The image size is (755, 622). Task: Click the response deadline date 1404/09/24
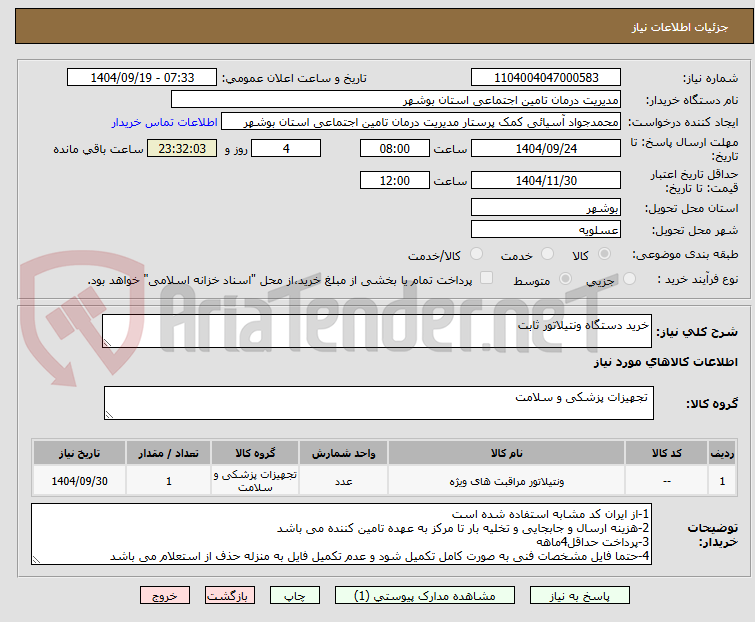[x=546, y=148]
